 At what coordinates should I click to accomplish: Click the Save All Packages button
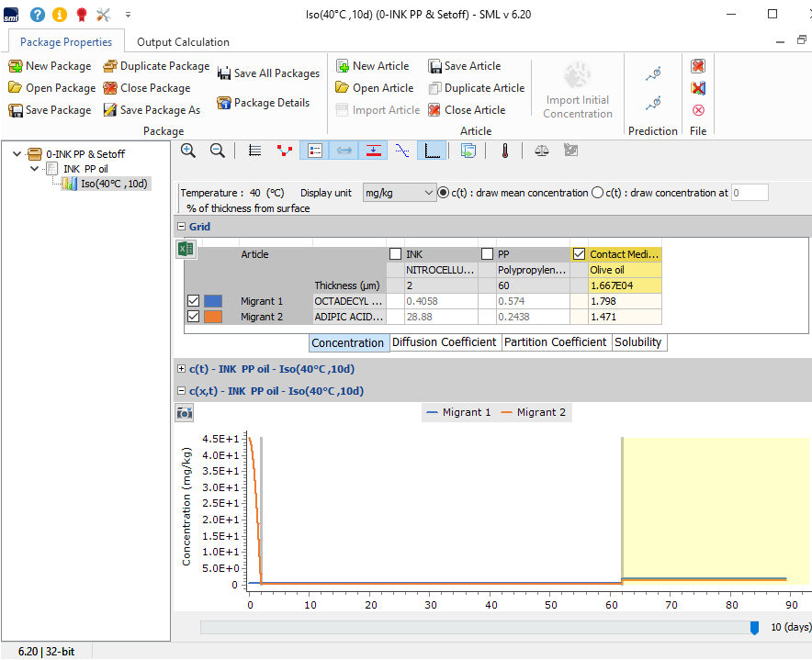[268, 73]
